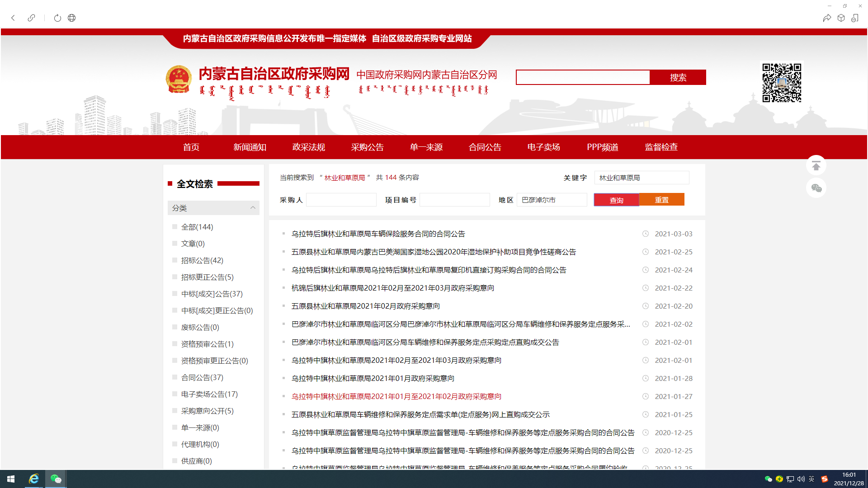The height and width of the screenshot is (488, 868).
Task: Click the 采购人 input field
Action: coord(341,200)
